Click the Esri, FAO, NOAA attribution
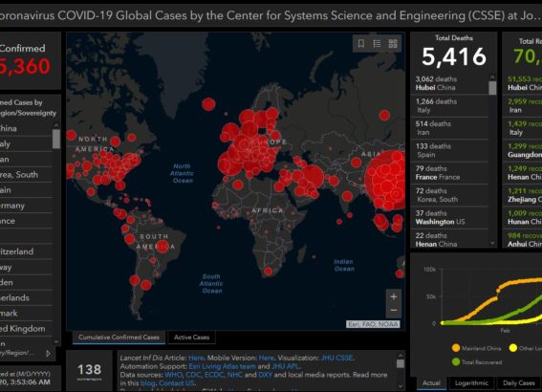Screen dimensions: 542x392 tap(373, 324)
